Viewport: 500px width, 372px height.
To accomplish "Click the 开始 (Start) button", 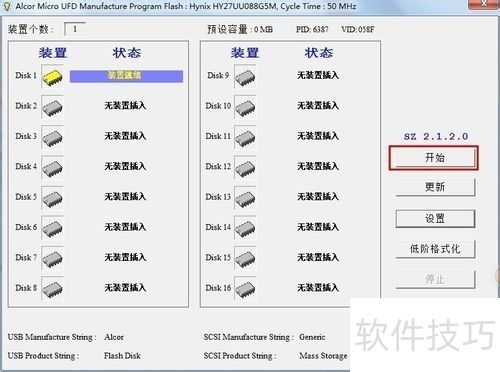I will click(435, 158).
